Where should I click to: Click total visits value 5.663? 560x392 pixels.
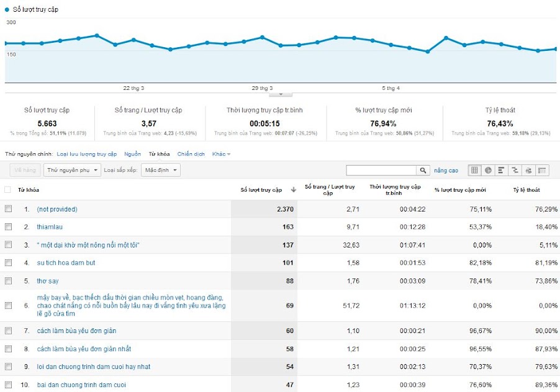[47, 124]
